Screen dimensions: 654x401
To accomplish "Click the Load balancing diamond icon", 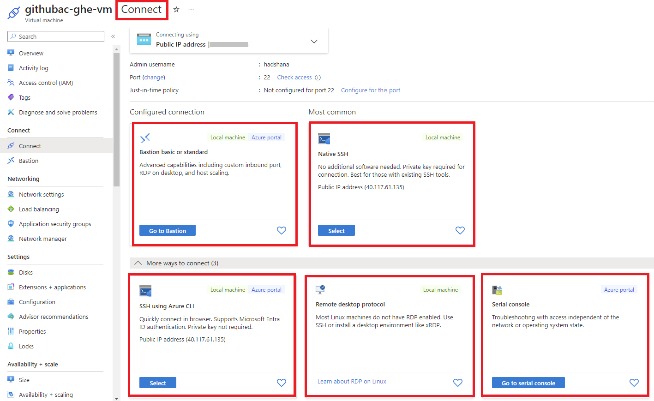I will (x=11, y=209).
